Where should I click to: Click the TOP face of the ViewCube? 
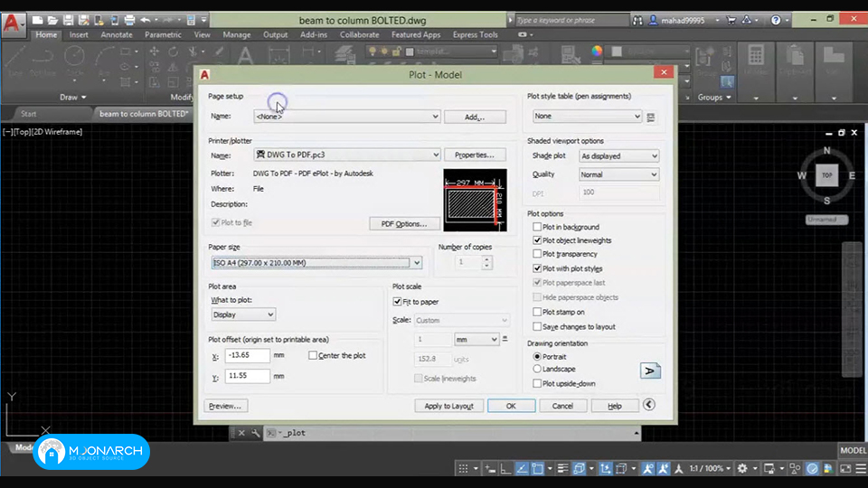pos(826,175)
